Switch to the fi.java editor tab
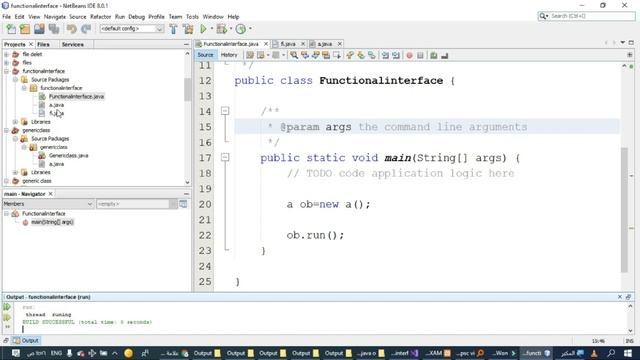The width and height of the screenshot is (640, 360). [288, 44]
